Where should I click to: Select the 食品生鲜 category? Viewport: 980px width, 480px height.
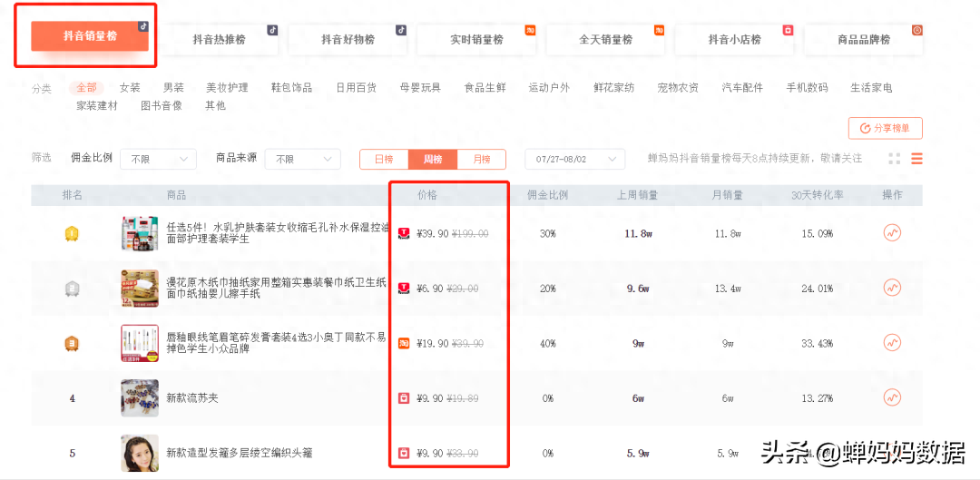point(485,87)
